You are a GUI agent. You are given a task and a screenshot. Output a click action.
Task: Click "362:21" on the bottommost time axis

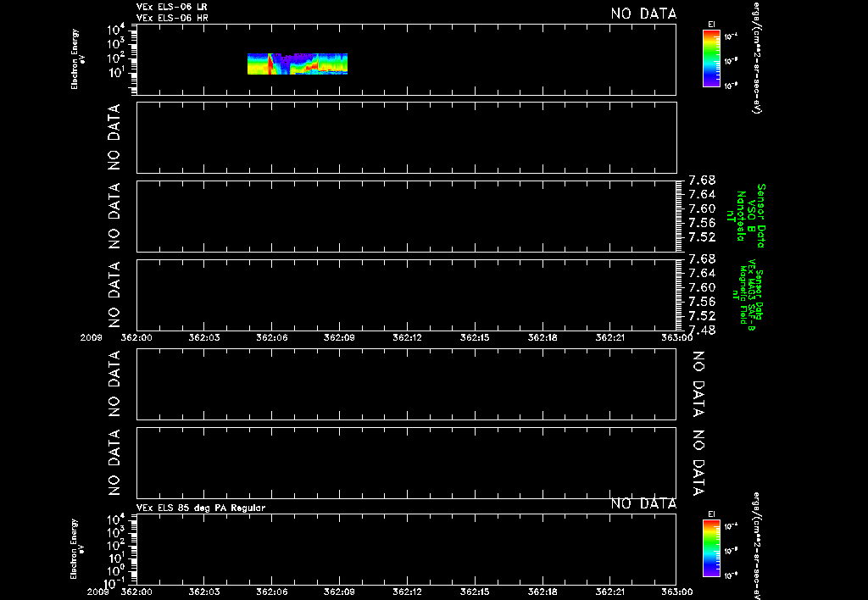(x=610, y=592)
